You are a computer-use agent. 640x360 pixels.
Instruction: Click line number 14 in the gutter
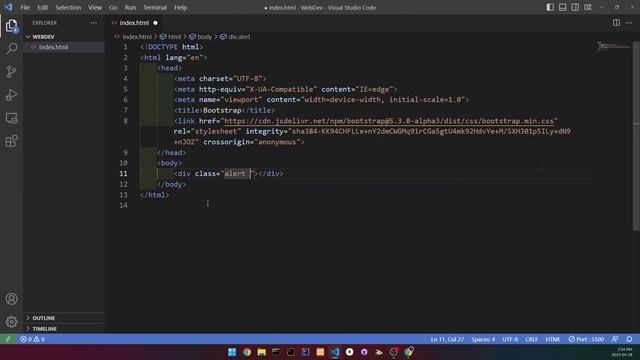point(124,205)
